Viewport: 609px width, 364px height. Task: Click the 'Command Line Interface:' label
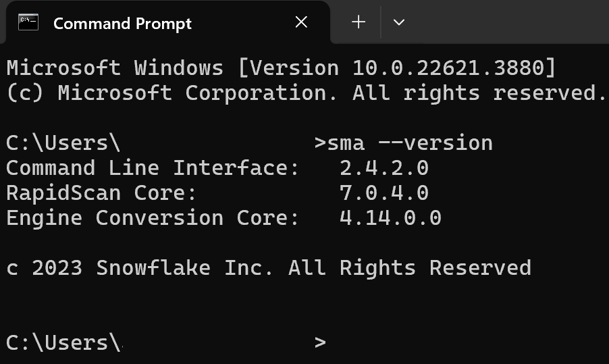tap(153, 167)
